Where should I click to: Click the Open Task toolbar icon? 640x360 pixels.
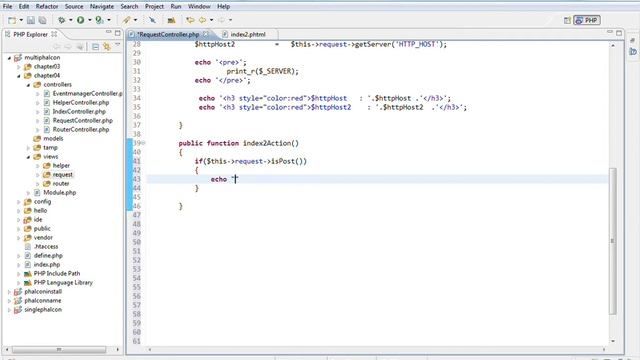171,20
